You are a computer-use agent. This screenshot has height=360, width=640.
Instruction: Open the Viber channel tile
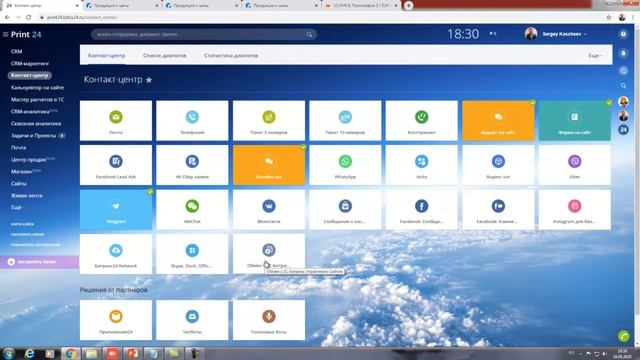575,165
